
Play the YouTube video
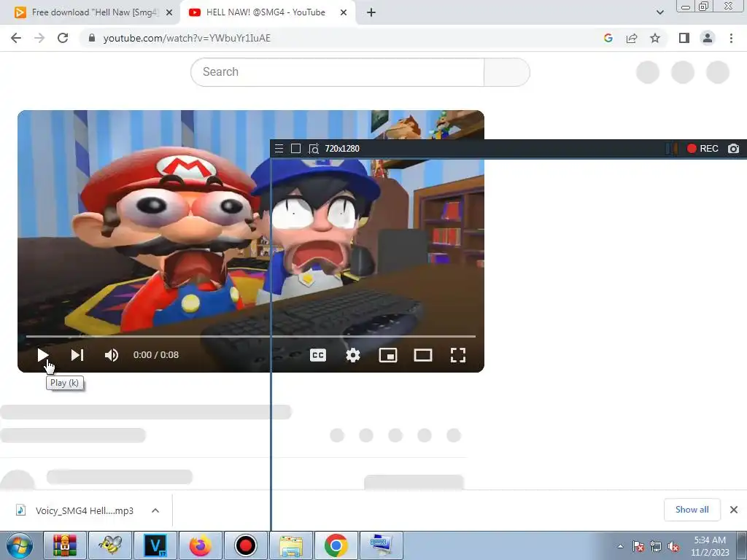coord(42,355)
